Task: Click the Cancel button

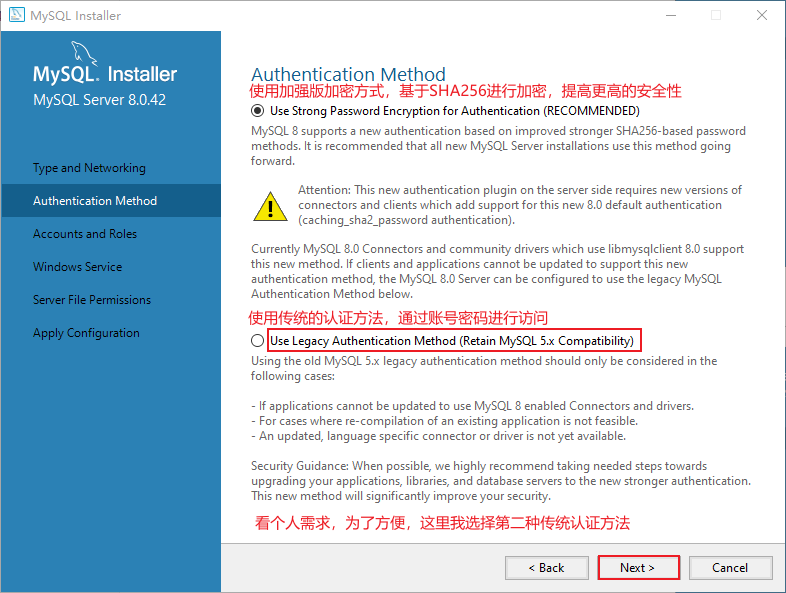Action: pos(730,568)
